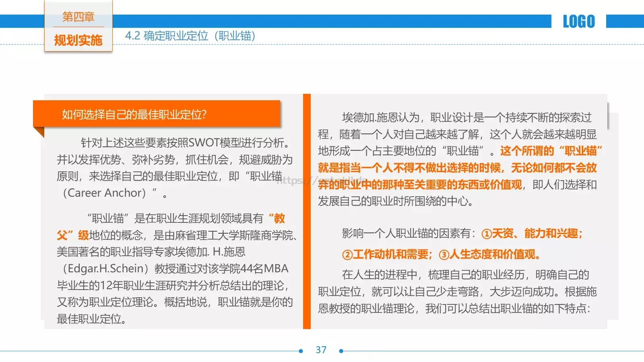Screen dimensions: 644x362
Task: Click the line starting '针对上述这些要素按照SWOT模型'
Action: (x=186, y=142)
